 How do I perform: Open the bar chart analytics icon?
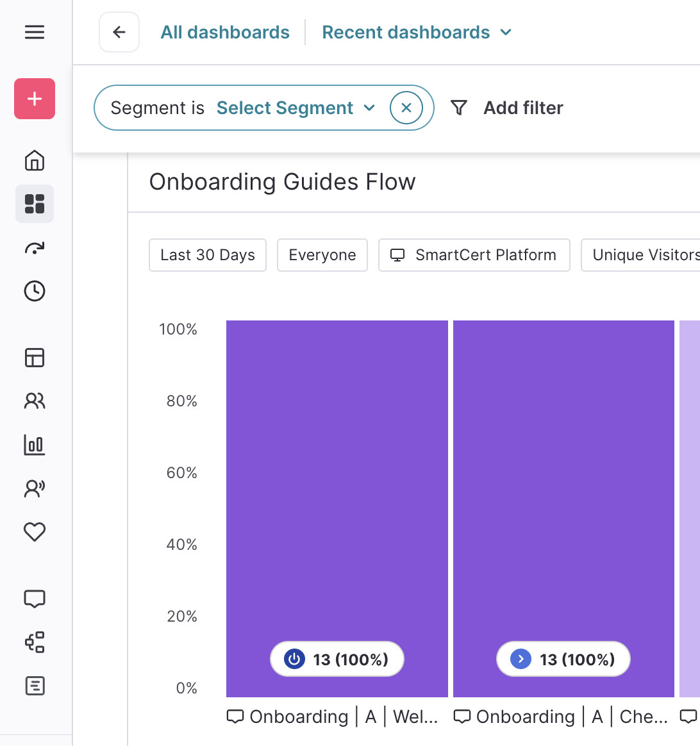coord(35,445)
